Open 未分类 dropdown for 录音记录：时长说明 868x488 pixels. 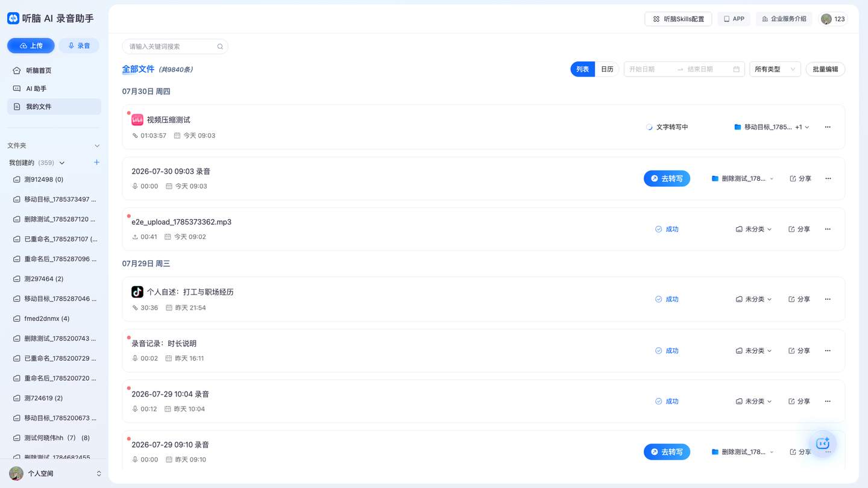click(753, 351)
